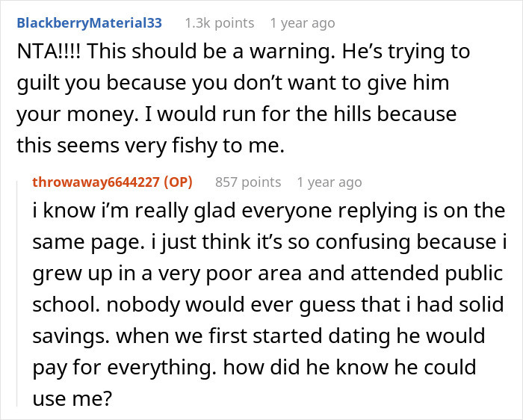Click the line starting "grew up in a very poor area"

267,273
